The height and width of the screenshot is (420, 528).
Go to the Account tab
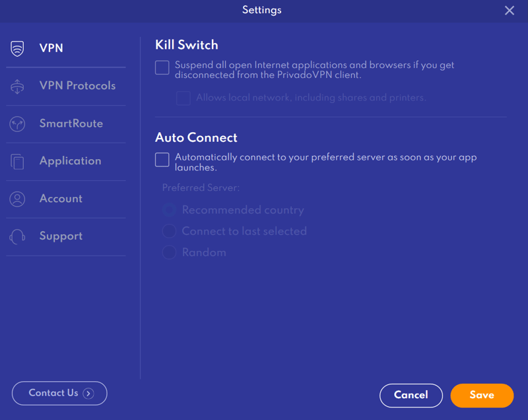point(61,199)
